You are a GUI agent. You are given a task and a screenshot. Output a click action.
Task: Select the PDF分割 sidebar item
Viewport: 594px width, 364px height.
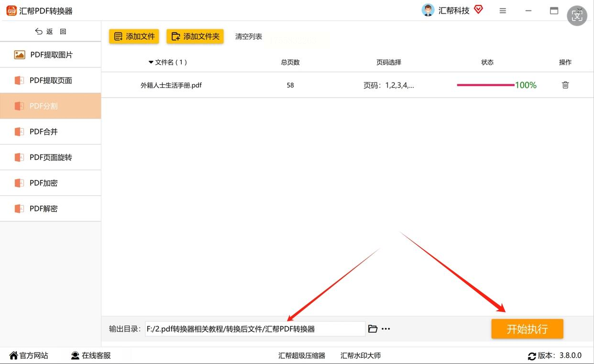(51, 106)
